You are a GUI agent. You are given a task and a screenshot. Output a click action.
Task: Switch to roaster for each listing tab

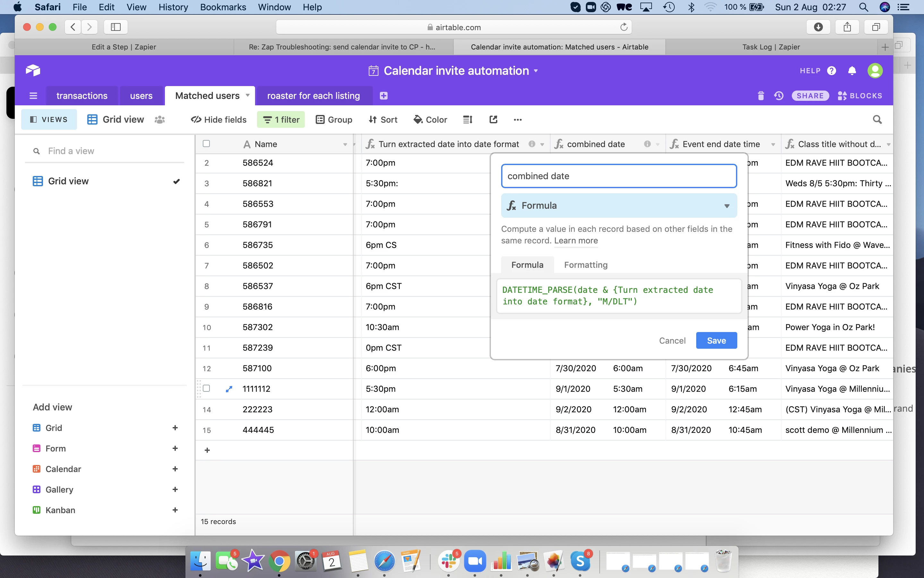(x=313, y=96)
